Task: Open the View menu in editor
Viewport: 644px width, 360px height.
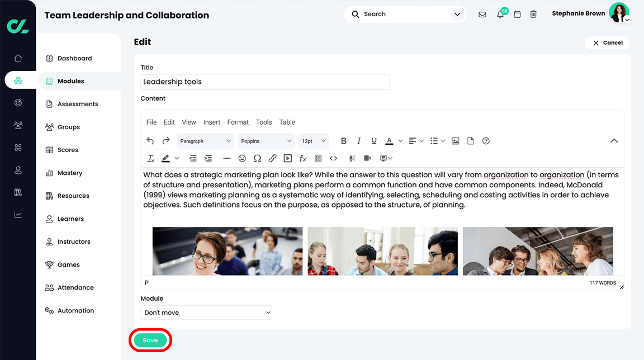Action: (189, 122)
